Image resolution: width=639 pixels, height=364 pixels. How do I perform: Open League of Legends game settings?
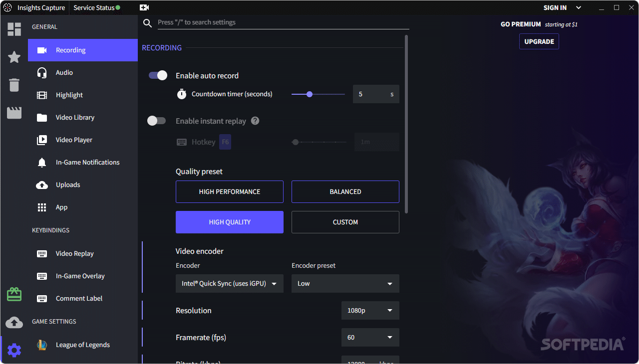(x=83, y=345)
